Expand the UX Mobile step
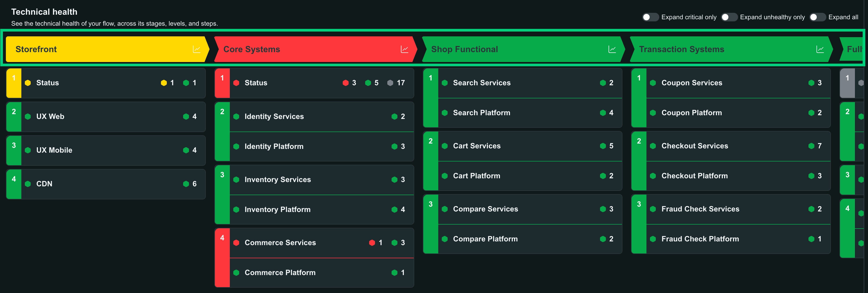Image resolution: width=868 pixels, height=293 pixels. [113, 151]
